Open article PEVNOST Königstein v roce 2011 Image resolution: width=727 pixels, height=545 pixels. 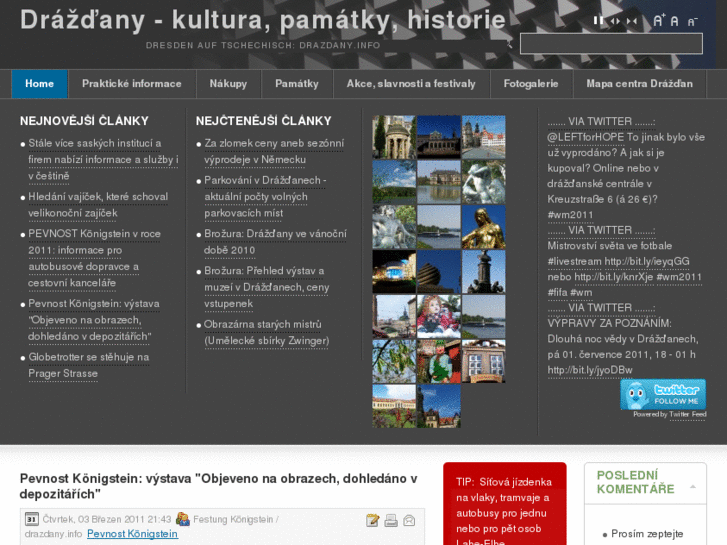tap(94, 258)
